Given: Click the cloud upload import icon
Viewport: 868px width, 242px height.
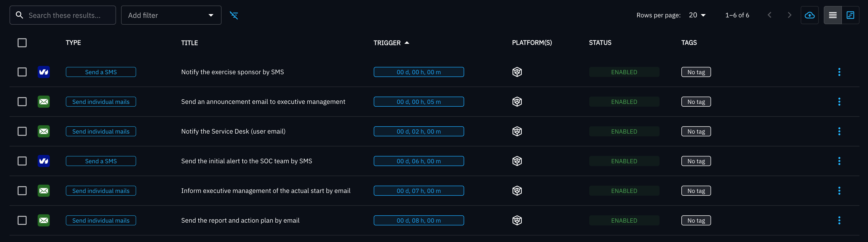Looking at the screenshot, I should (x=809, y=15).
